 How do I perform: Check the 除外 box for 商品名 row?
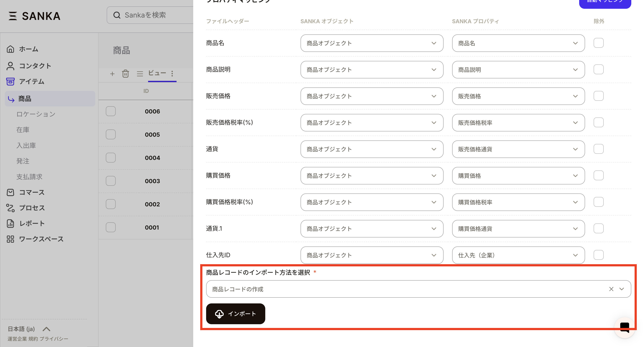tap(598, 43)
